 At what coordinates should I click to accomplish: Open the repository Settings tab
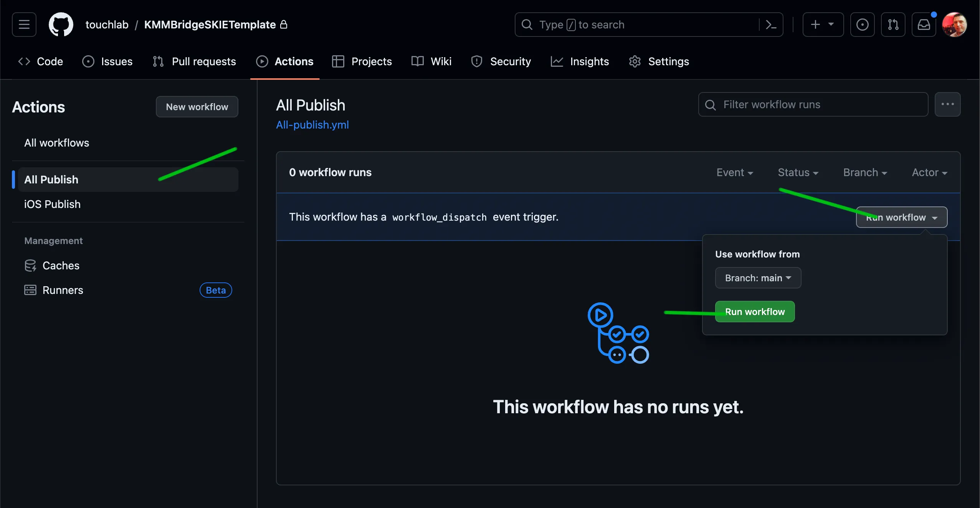(659, 61)
